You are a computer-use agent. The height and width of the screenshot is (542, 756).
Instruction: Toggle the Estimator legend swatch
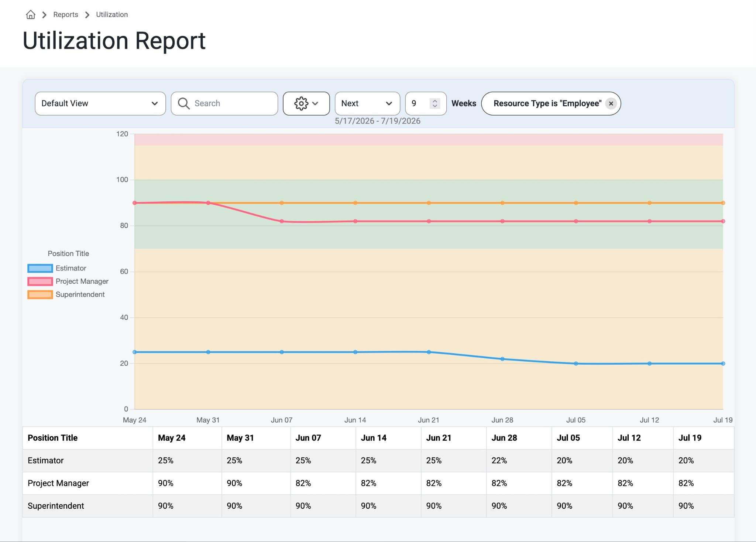click(x=40, y=268)
